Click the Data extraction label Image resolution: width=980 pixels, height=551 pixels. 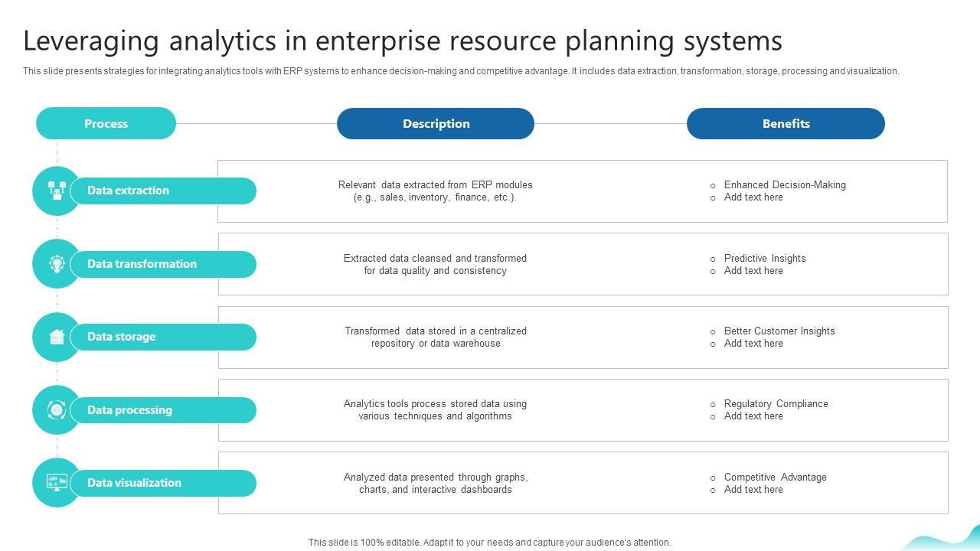128,191
